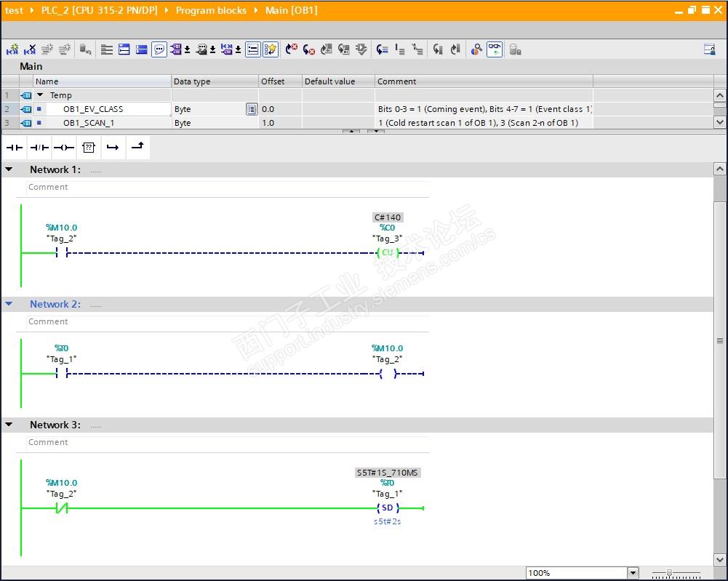Click the glasses and magnifier toolbar icon
This screenshot has width=728, height=581.
pos(476,49)
